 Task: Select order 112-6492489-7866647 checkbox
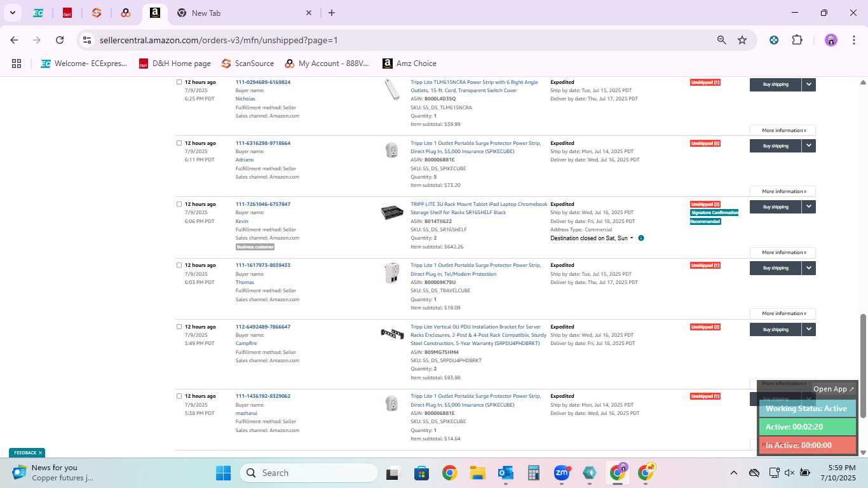point(179,327)
